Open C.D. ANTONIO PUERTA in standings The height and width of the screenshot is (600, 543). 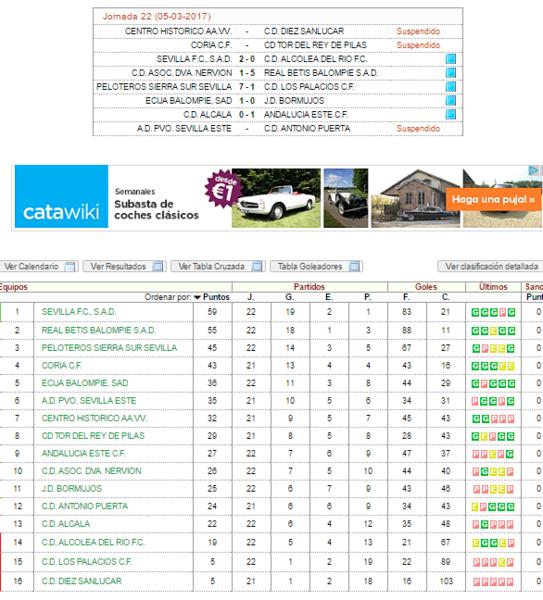[x=85, y=506]
